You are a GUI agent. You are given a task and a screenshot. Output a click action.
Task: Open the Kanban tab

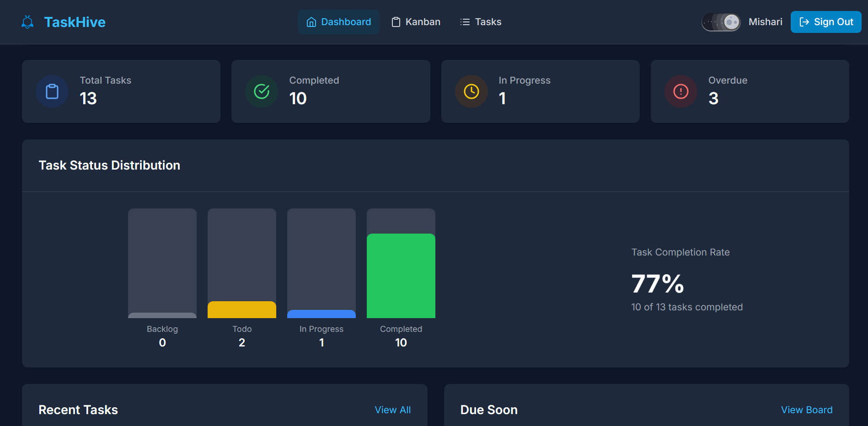pos(416,22)
